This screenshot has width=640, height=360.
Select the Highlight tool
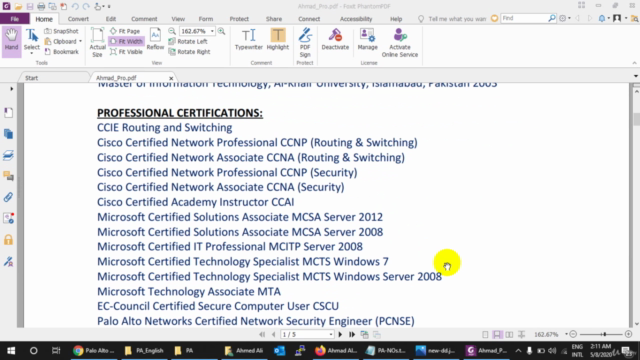point(278,39)
